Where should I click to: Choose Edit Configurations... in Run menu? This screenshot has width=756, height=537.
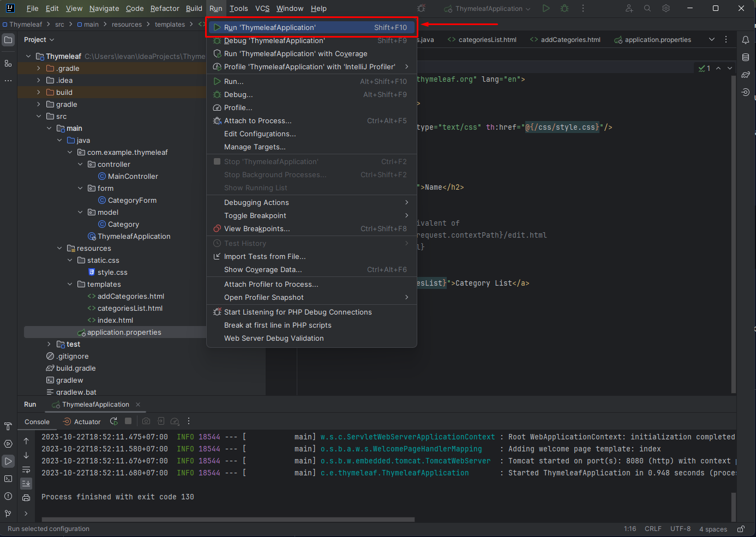pyautogui.click(x=311, y=134)
